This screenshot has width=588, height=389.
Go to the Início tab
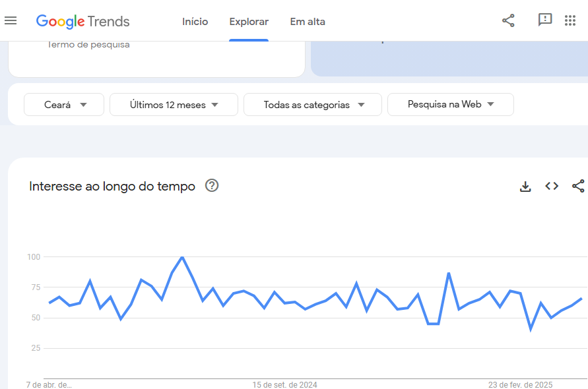[195, 22]
